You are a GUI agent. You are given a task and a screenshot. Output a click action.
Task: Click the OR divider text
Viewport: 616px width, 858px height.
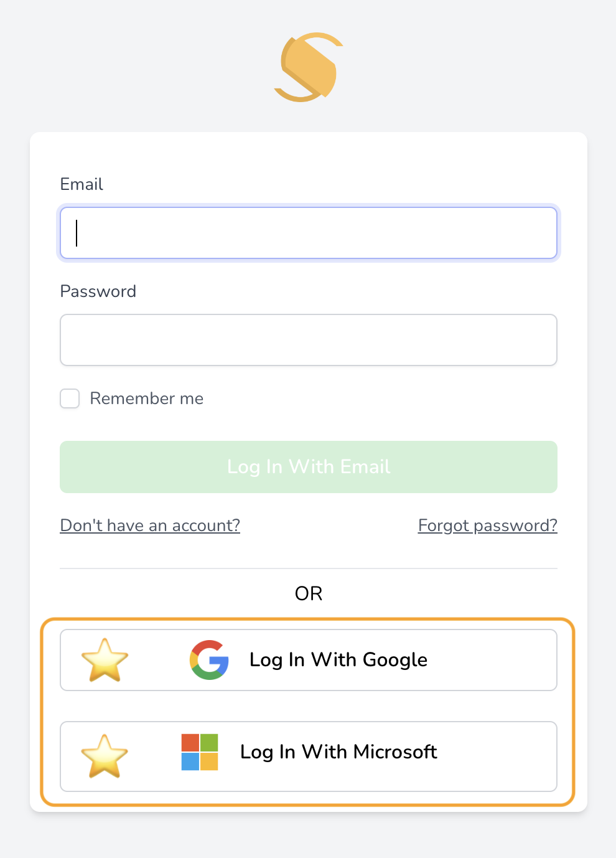(x=309, y=593)
